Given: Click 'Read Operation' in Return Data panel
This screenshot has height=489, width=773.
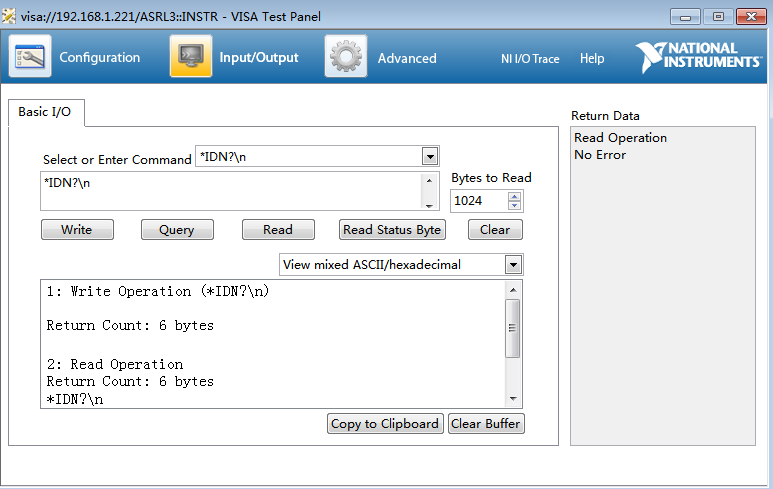Looking at the screenshot, I should point(620,138).
